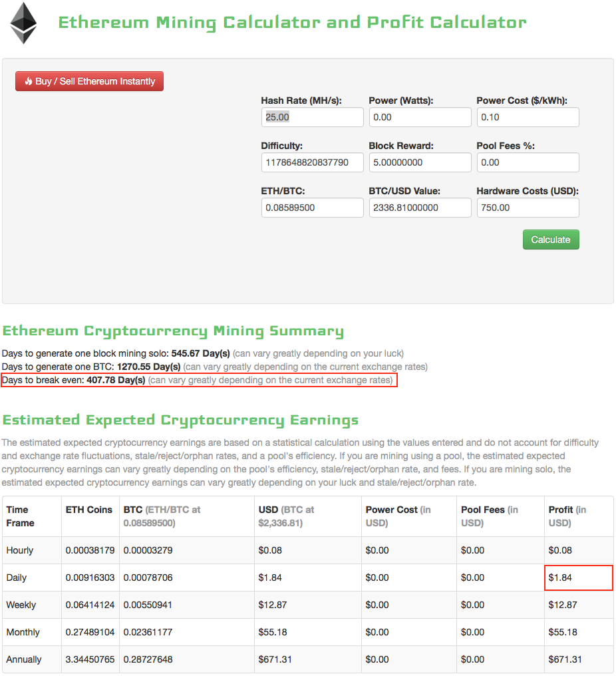Click the Annually Profit value $671.31
The height and width of the screenshot is (676, 616).
[565, 659]
